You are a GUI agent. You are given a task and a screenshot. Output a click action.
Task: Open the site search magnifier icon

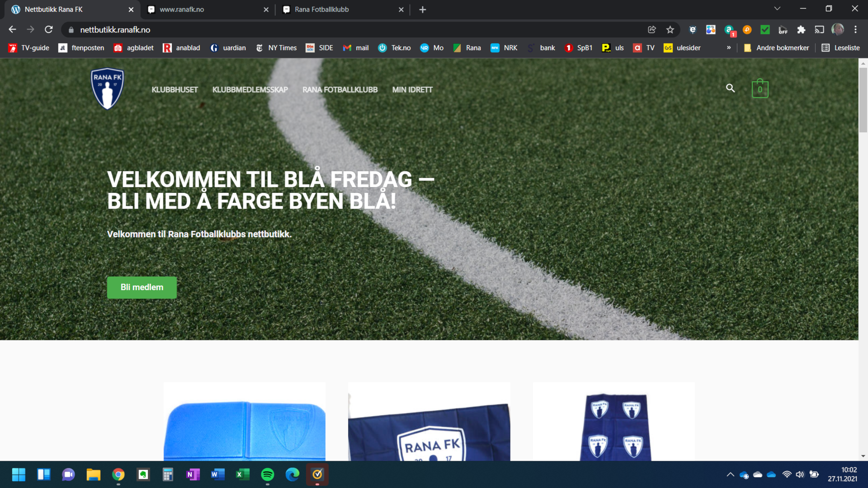tap(730, 88)
